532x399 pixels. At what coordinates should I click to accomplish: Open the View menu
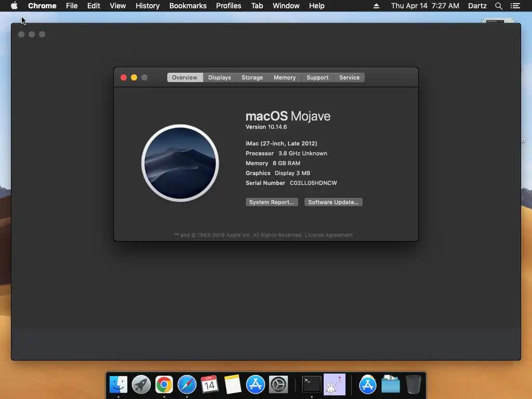118,6
